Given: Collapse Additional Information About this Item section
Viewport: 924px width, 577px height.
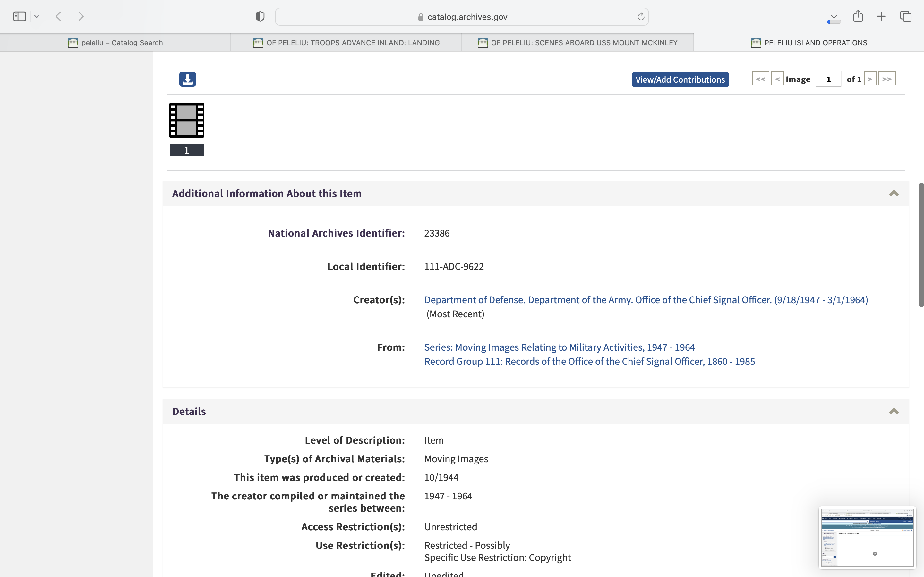Looking at the screenshot, I should click(x=894, y=193).
